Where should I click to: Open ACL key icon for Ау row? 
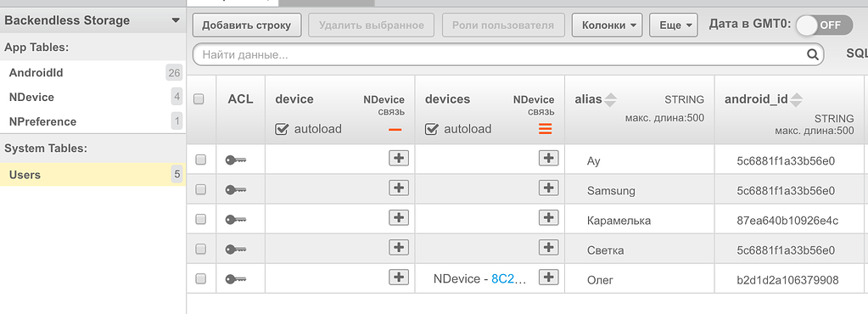tap(235, 160)
